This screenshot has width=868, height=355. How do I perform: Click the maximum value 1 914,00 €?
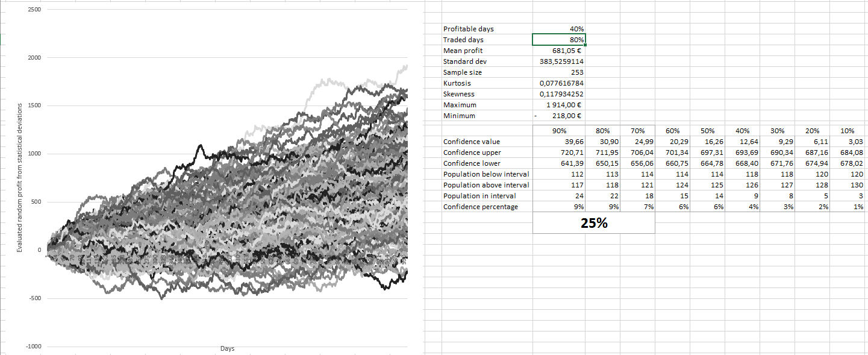click(x=559, y=105)
